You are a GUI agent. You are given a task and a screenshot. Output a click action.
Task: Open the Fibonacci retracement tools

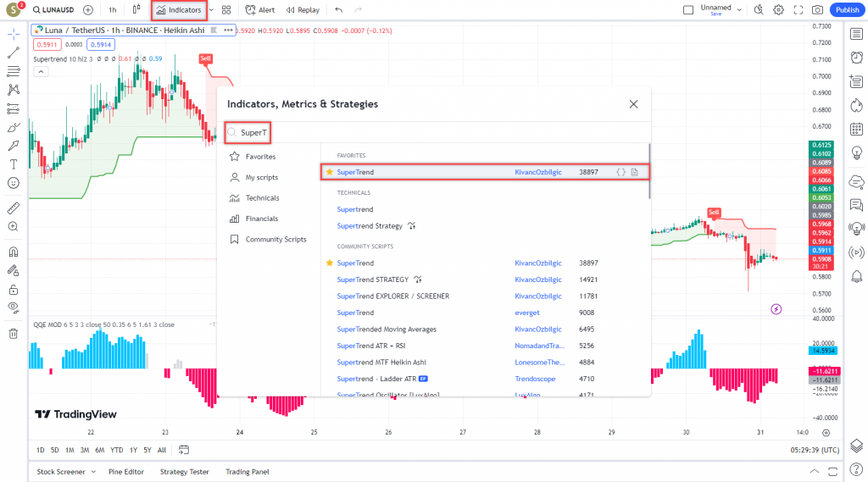pos(14,71)
